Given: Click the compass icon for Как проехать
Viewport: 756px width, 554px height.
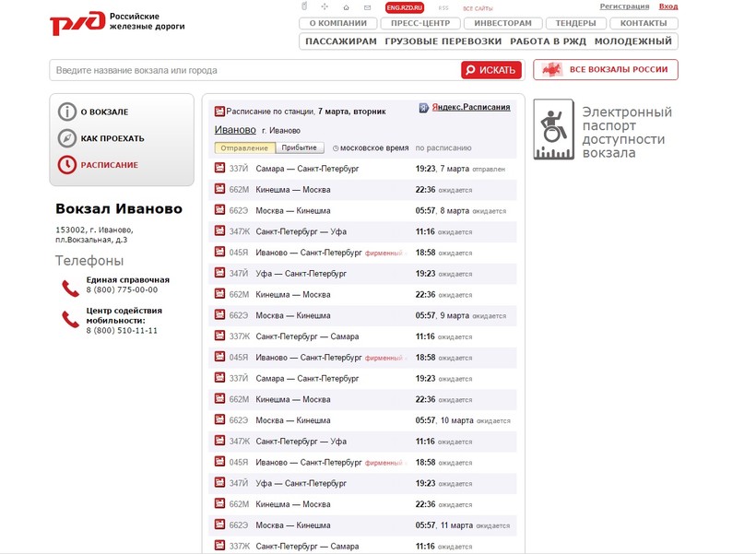Looking at the screenshot, I should pos(67,138).
